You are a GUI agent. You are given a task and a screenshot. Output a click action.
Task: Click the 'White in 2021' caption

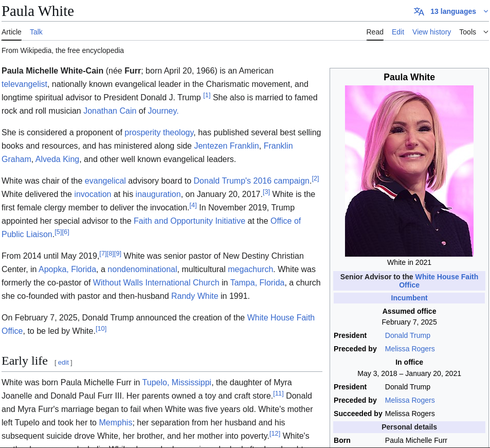point(409,263)
